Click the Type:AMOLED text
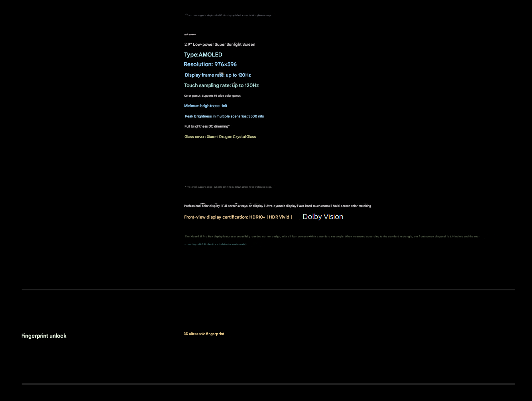This screenshot has height=401, width=532. click(203, 55)
